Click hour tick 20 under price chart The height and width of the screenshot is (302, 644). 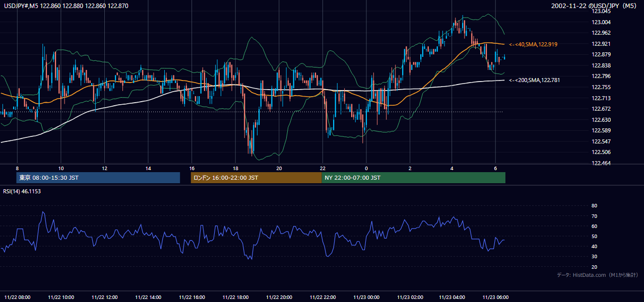tap(279, 168)
